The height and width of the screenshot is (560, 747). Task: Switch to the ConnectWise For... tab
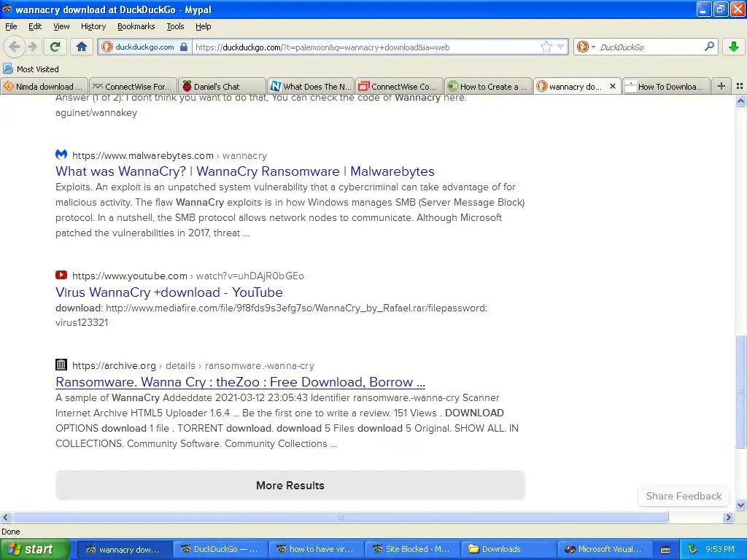click(x=133, y=87)
